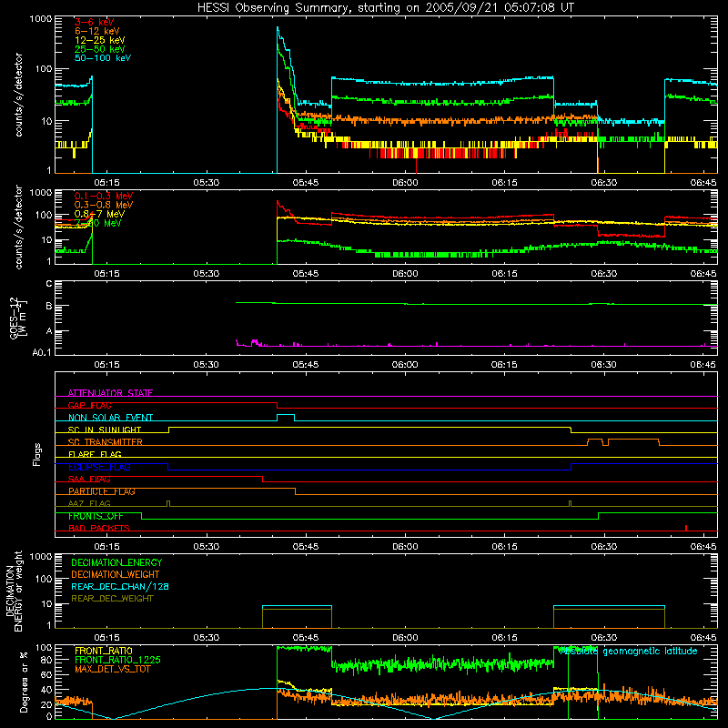
Task: Click 05:45 tick under the Flags panel
Action: (306, 547)
